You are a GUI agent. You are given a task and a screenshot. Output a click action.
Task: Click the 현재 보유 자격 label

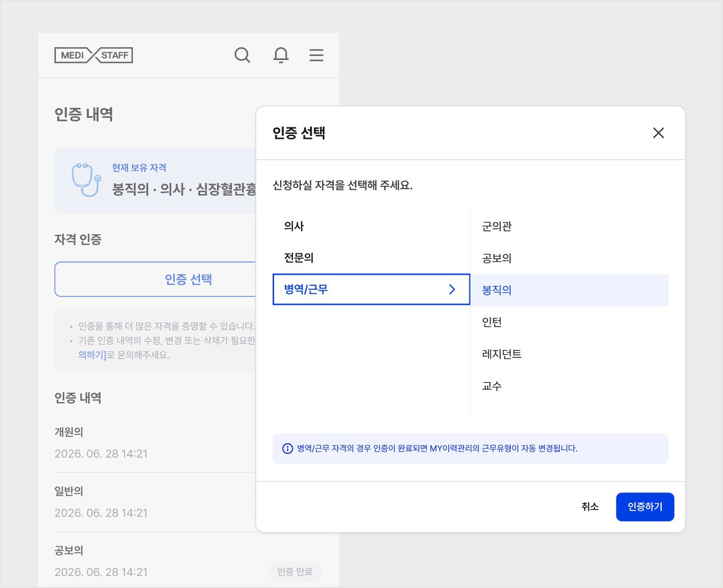tap(139, 168)
